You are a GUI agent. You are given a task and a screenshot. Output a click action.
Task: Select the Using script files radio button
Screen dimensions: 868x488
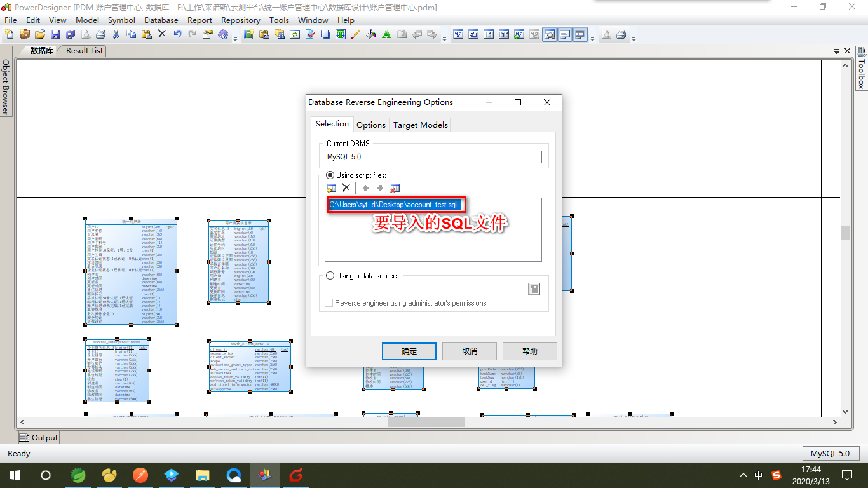pyautogui.click(x=330, y=175)
